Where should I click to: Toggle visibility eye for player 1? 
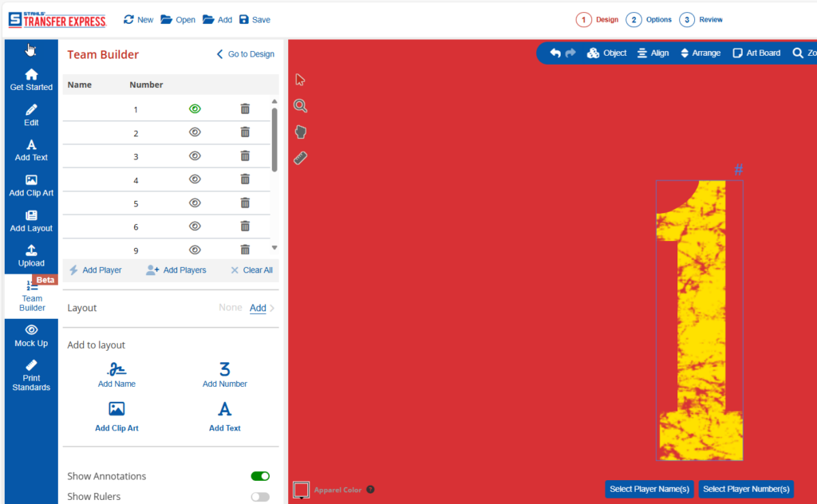click(195, 108)
